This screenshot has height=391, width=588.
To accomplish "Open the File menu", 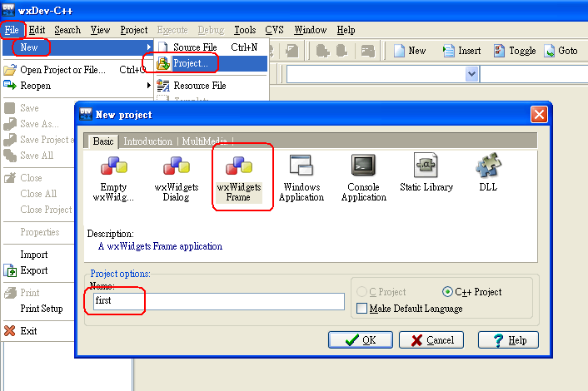I will [x=12, y=30].
